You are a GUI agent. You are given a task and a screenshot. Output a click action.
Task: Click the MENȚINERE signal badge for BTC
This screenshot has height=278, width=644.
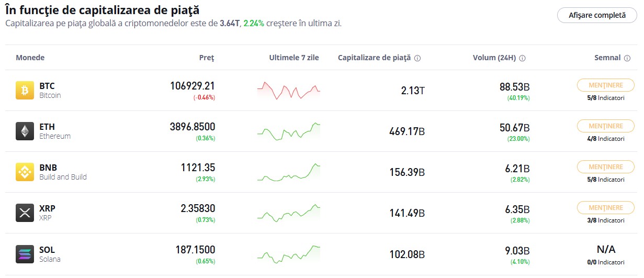[605, 85]
